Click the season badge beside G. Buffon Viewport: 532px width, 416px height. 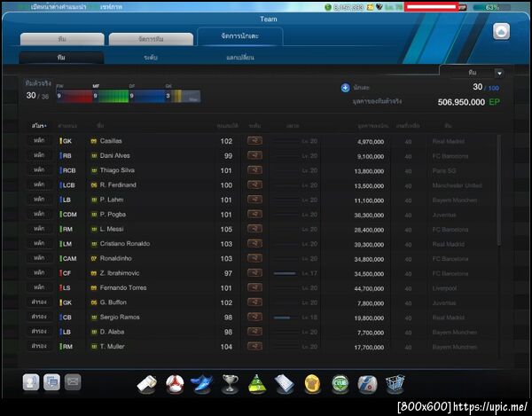pyautogui.click(x=94, y=302)
